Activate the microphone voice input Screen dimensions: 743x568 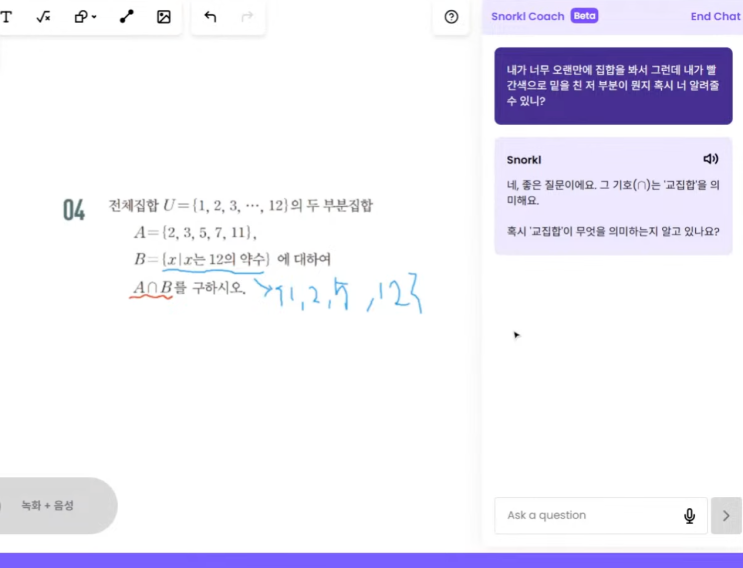689,515
